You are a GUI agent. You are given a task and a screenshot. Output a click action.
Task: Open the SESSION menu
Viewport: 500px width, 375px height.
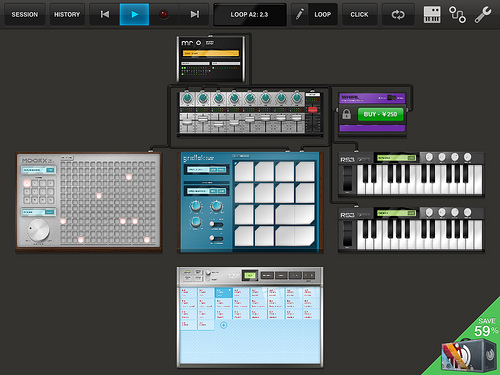click(x=25, y=14)
